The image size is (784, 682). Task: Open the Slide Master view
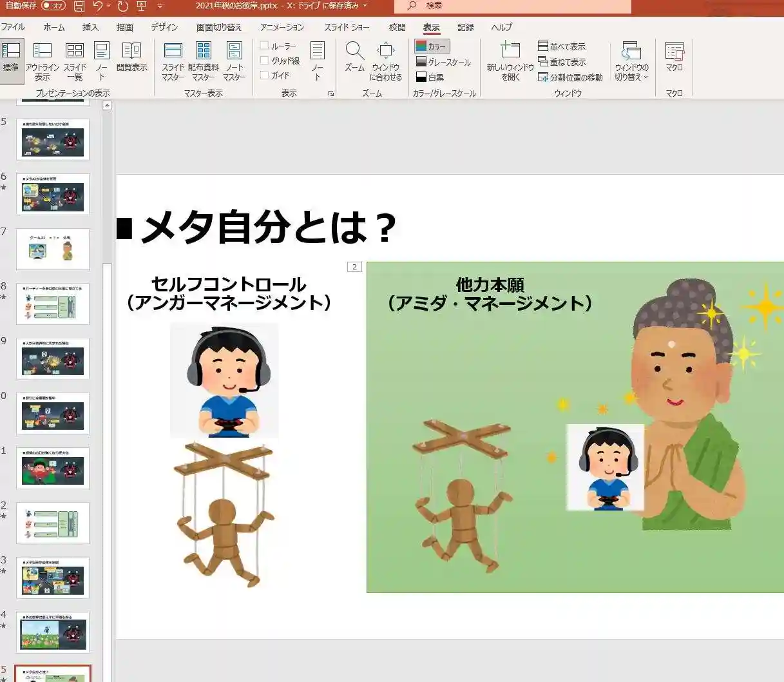tap(173, 61)
